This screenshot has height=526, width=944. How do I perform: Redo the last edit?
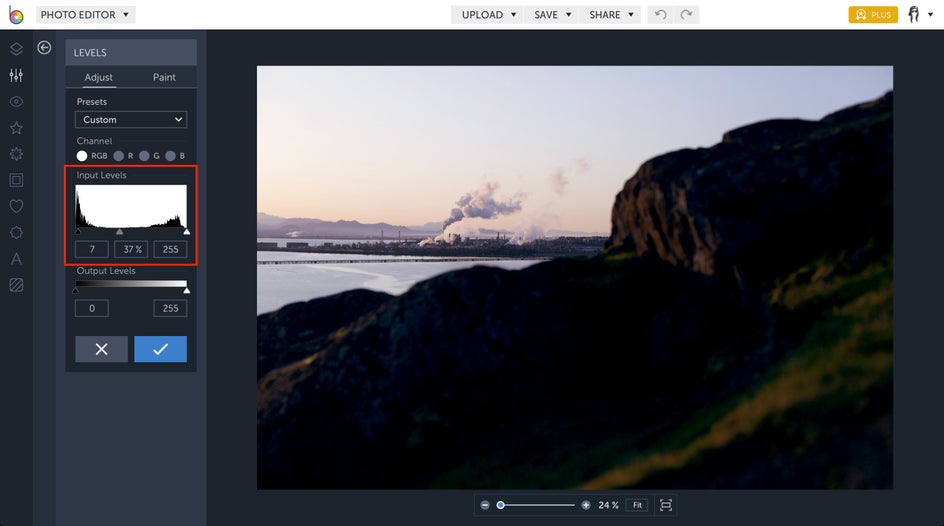686,14
